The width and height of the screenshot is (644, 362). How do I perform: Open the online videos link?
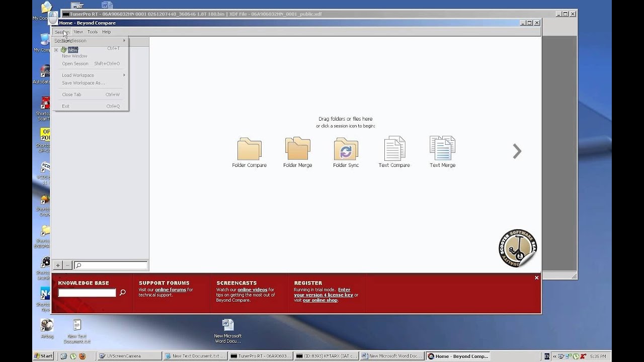(253, 290)
